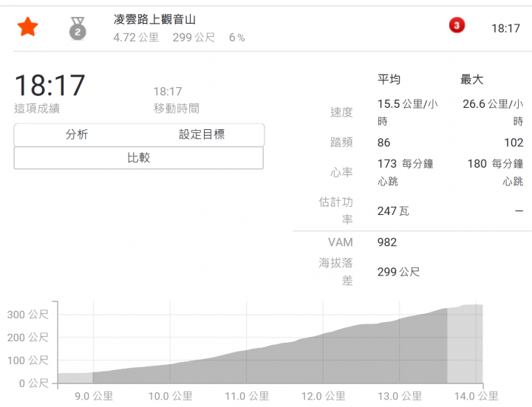Click the red badge showing 3
The height and width of the screenshot is (407, 532).
(457, 25)
